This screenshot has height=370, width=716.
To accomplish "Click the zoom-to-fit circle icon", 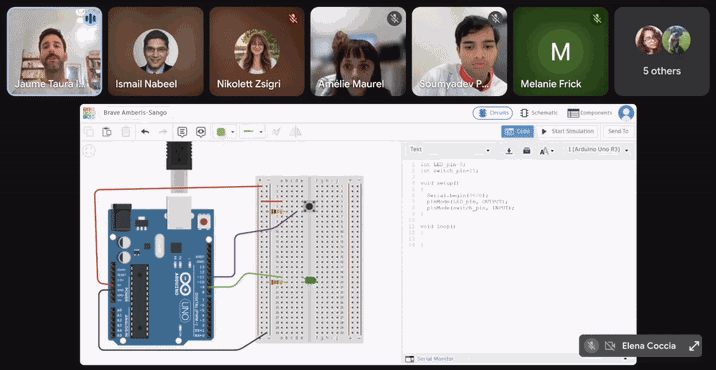I will pos(89,151).
